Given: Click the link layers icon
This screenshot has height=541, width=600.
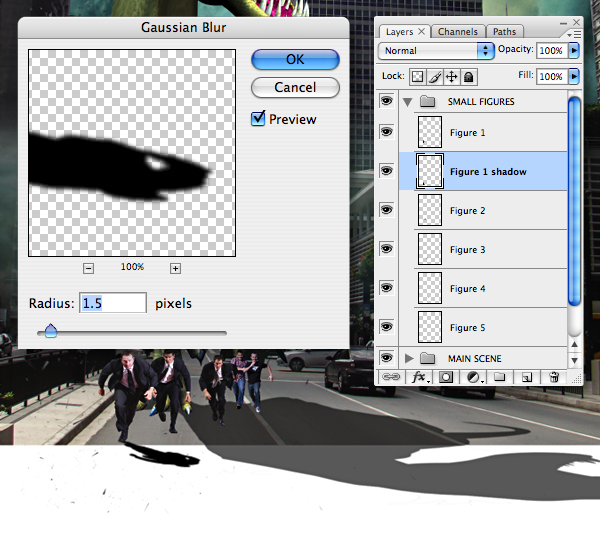Looking at the screenshot, I should click(390, 377).
